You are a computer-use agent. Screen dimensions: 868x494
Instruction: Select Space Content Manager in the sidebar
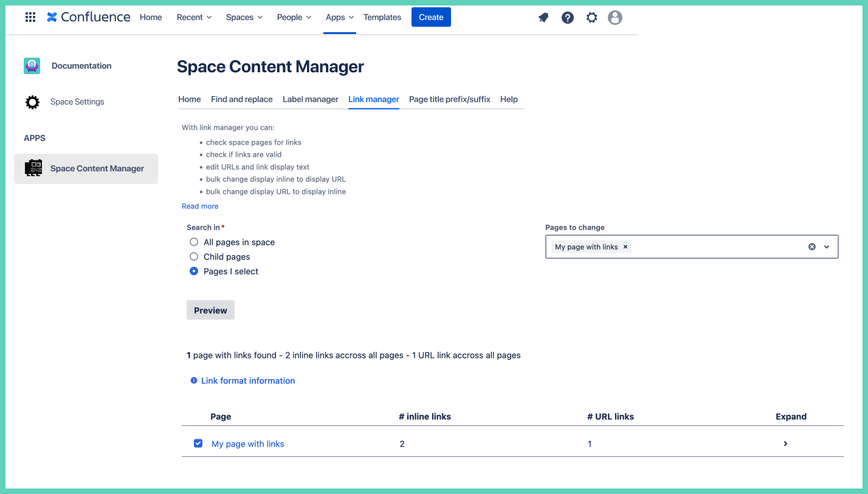86,168
